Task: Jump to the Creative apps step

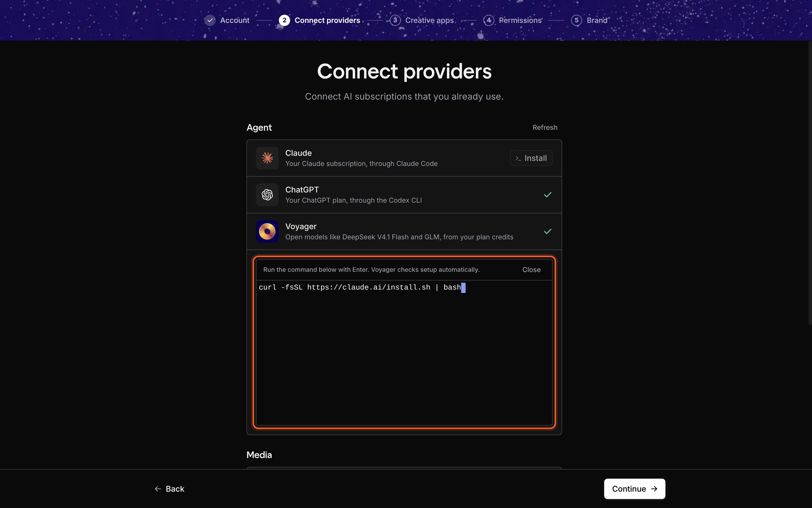Action: 429,20
